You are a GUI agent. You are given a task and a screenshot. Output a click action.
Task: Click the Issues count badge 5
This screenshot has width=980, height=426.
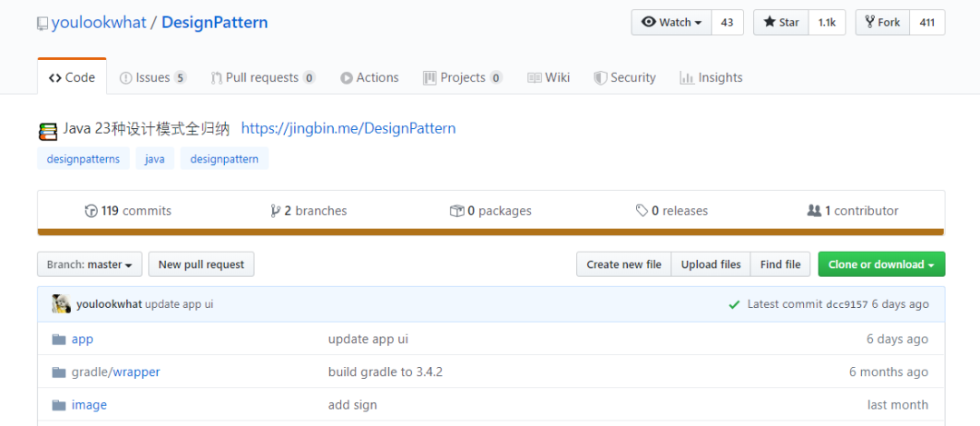click(x=180, y=78)
